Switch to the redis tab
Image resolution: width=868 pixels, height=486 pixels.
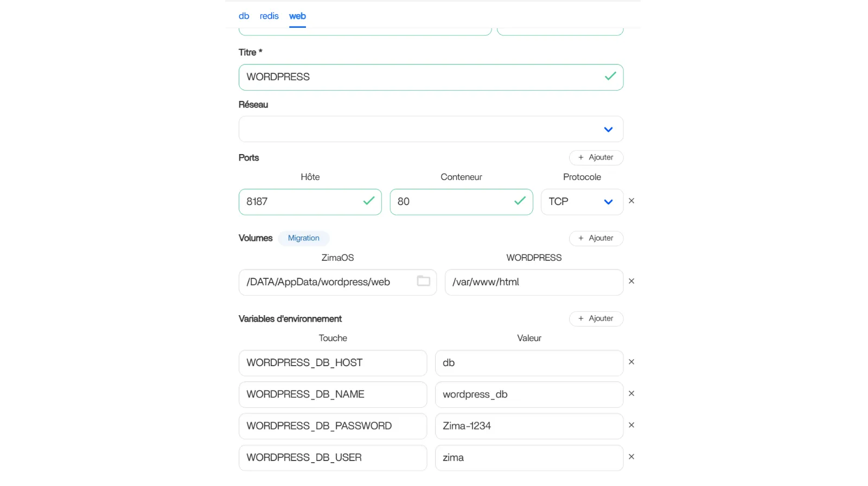269,16
